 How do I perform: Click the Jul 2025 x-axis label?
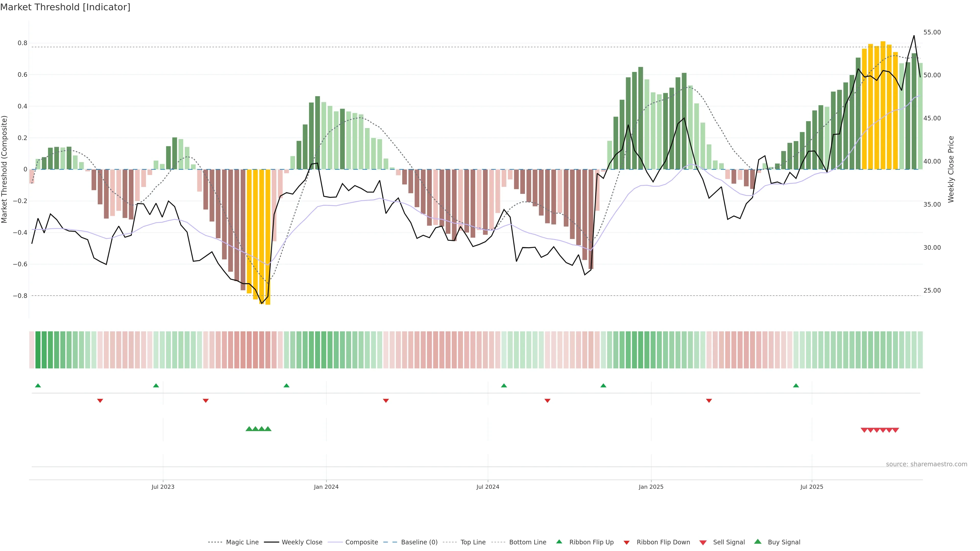click(812, 487)
